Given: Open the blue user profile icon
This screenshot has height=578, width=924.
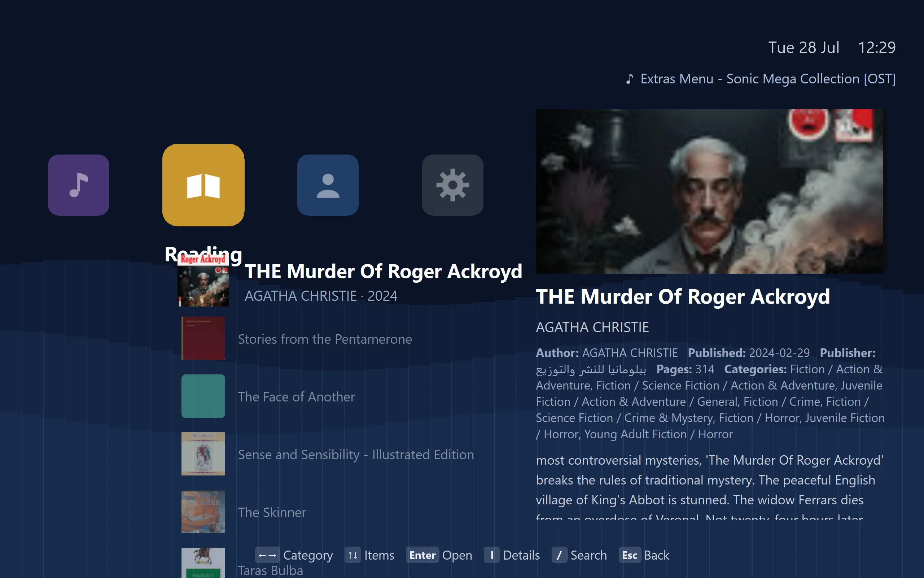Looking at the screenshot, I should click(x=328, y=185).
